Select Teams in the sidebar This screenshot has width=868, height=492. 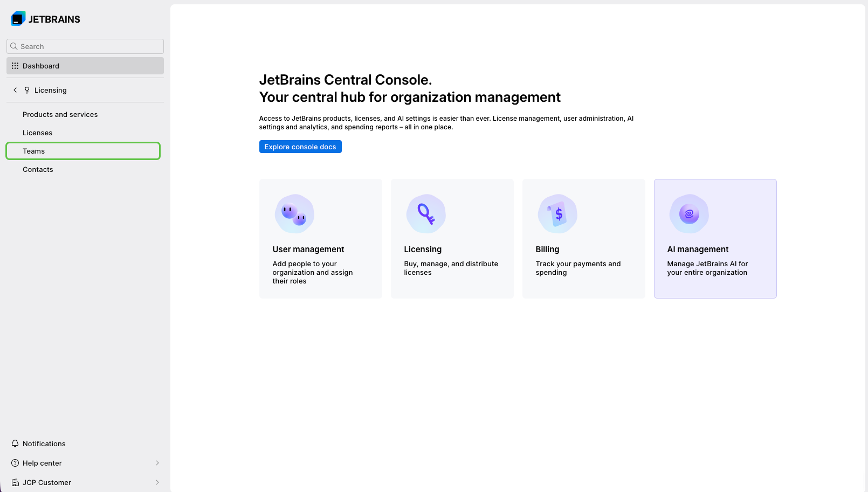pos(83,151)
